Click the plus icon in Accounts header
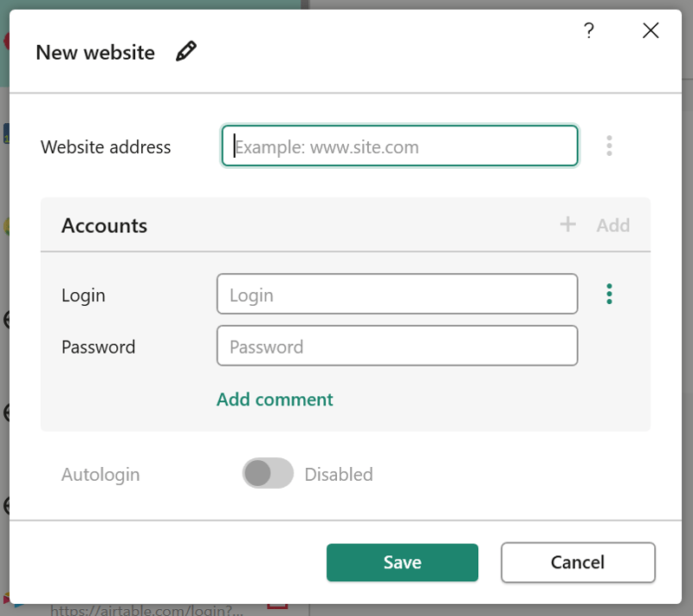Image resolution: width=693 pixels, height=616 pixels. point(568,224)
